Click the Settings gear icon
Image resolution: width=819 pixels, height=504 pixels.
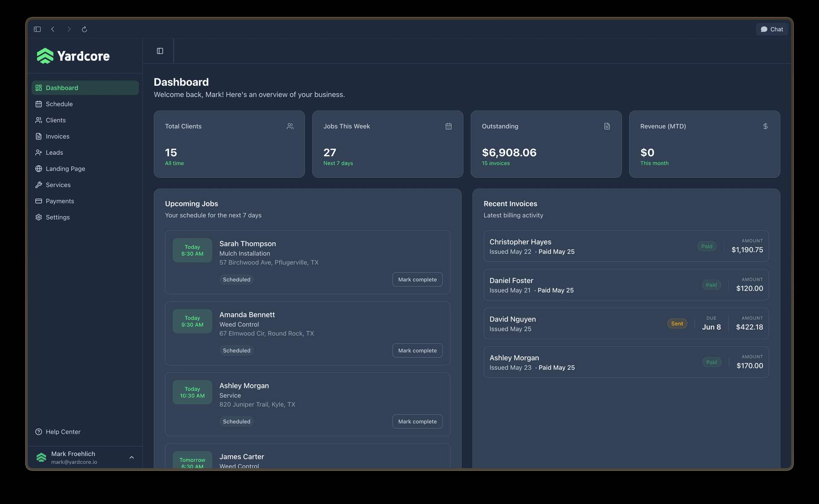pos(39,217)
